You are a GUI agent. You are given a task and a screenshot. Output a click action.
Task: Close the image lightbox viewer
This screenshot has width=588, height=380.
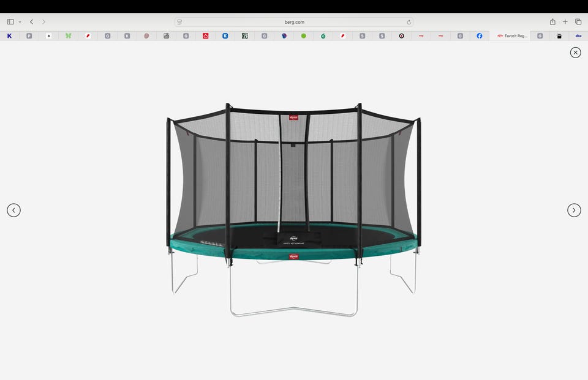[x=575, y=53]
